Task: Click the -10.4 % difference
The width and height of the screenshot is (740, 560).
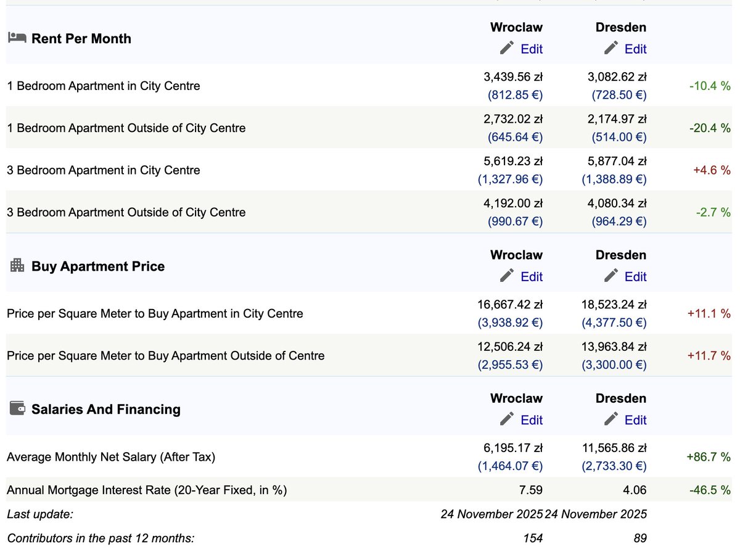Action: (710, 86)
